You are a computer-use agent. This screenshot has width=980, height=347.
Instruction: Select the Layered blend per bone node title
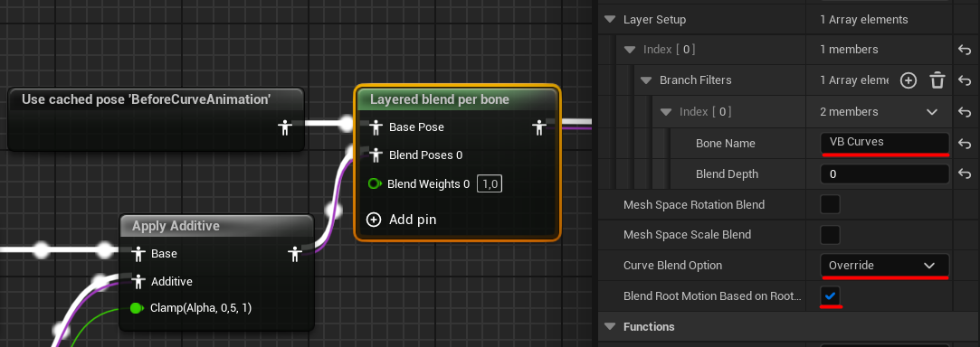[440, 99]
